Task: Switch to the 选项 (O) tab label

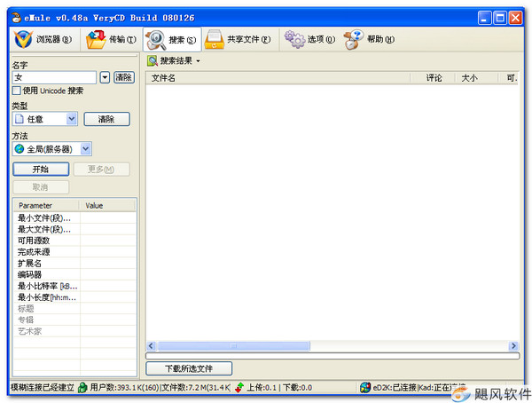Action: coord(321,39)
